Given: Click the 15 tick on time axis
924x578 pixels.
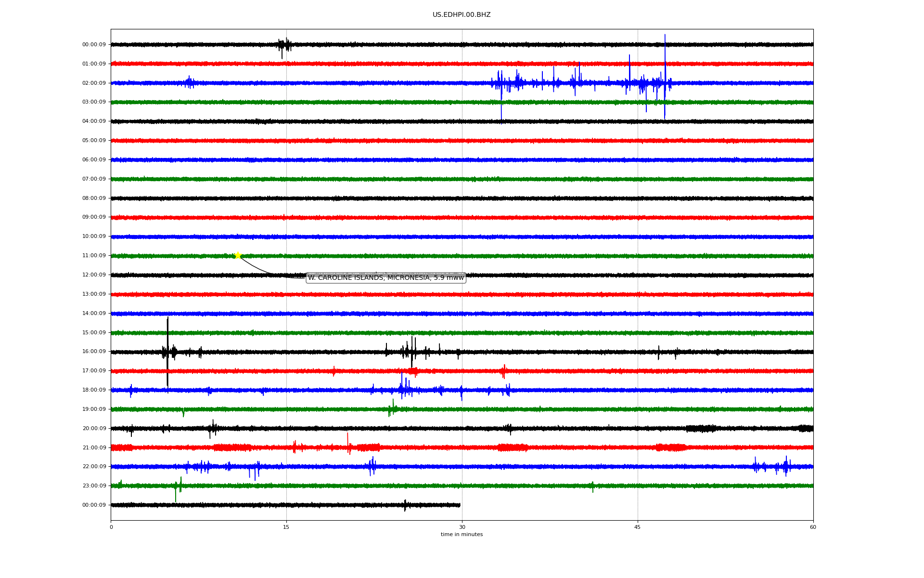Looking at the screenshot, I should click(x=286, y=527).
